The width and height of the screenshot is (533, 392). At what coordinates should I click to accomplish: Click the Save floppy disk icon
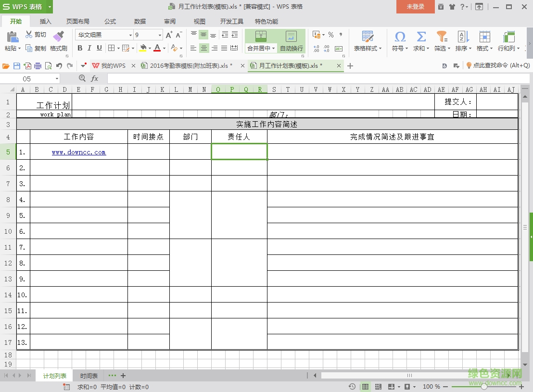(x=17, y=65)
